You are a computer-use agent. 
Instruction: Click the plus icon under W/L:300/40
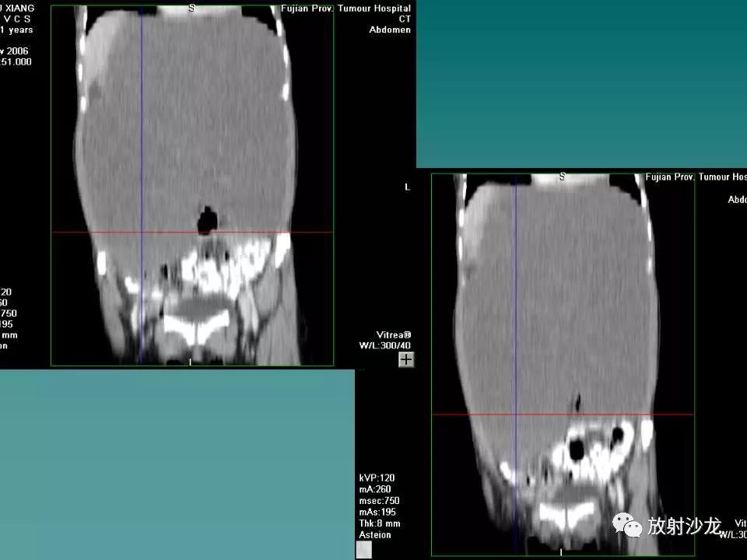click(x=406, y=359)
